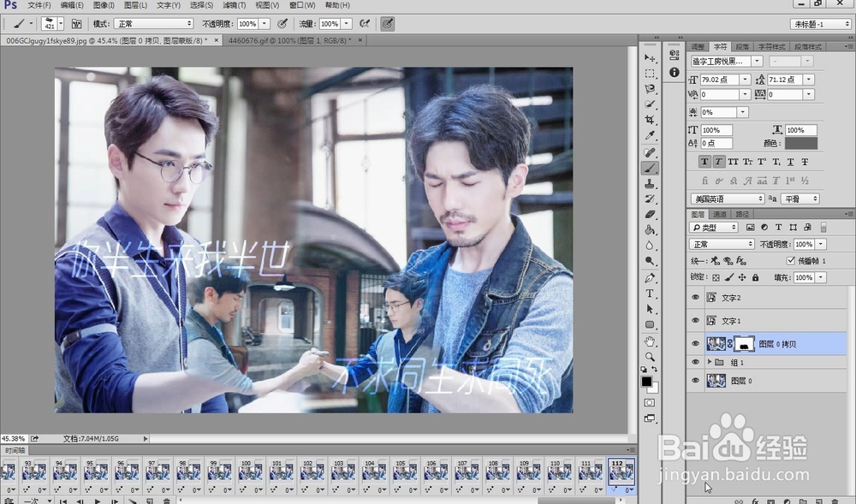The height and width of the screenshot is (504, 856).
Task: Delete selected frame trash button
Action: [167, 501]
